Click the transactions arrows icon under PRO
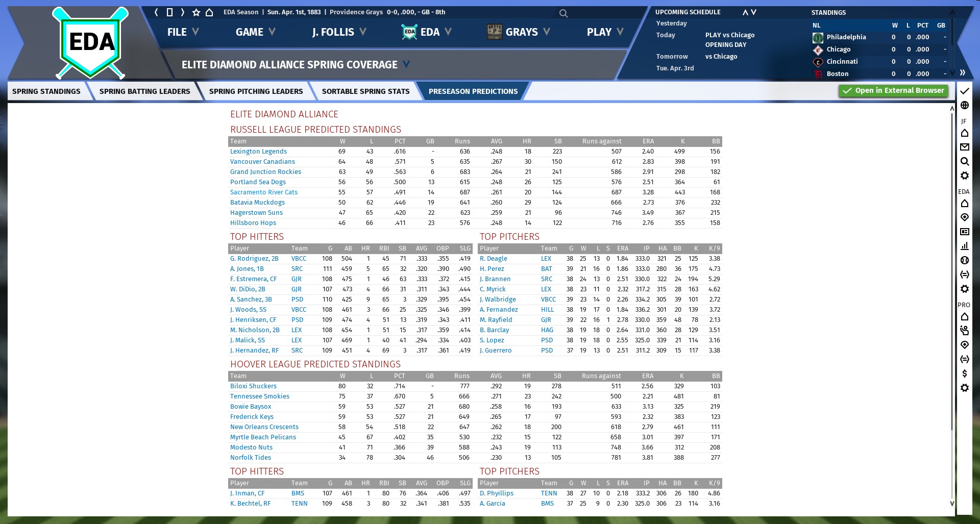Image resolution: width=980 pixels, height=524 pixels. [964, 359]
